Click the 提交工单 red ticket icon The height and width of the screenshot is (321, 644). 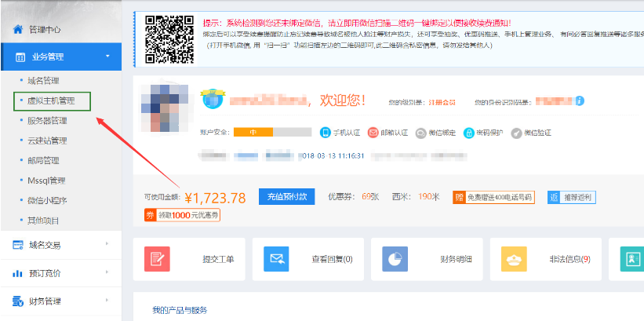(158, 259)
